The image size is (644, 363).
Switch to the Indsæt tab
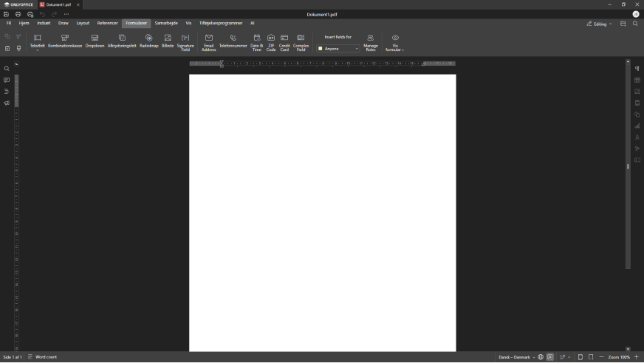tap(44, 23)
